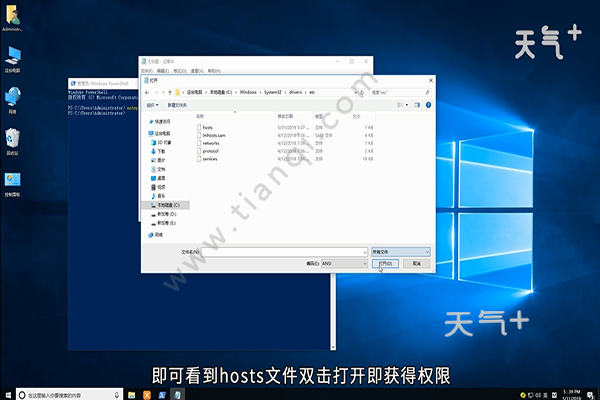Sort by the 名称 (Name) column header
Viewport: 600px width, 400px height.
tap(200, 116)
